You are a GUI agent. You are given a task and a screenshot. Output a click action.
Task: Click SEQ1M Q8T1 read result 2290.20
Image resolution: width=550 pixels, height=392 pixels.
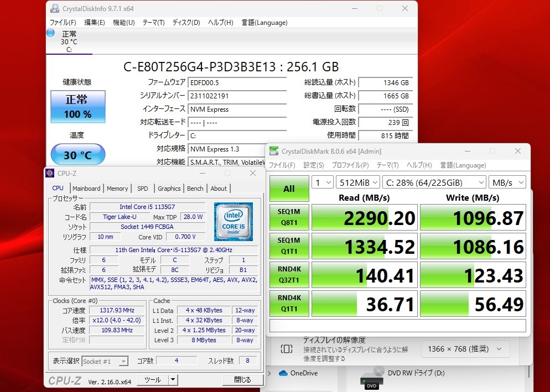pos(365,217)
